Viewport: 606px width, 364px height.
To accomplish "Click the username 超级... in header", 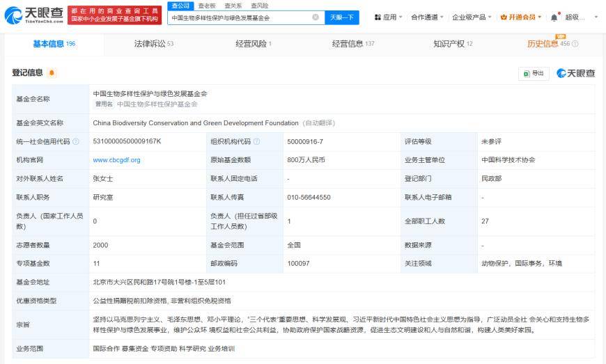I will (575, 17).
